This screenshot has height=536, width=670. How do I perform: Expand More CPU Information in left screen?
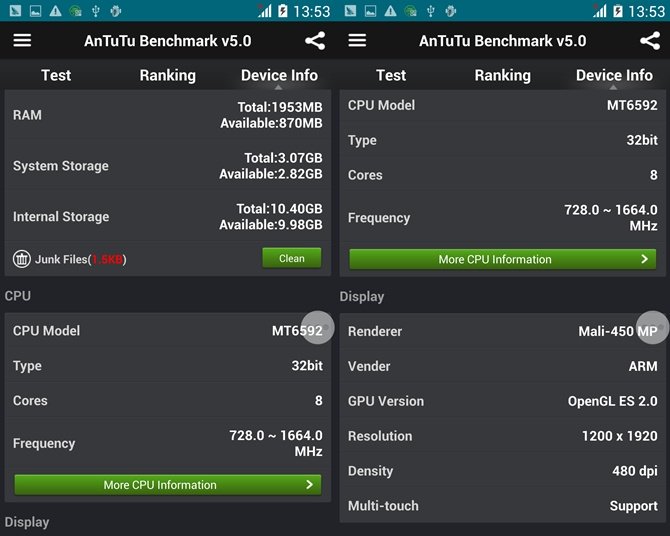tap(168, 485)
